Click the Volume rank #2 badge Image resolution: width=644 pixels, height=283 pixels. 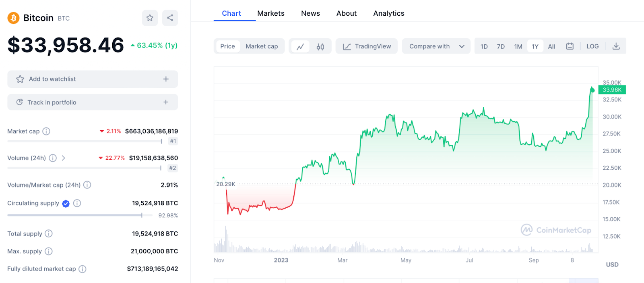[x=173, y=168]
